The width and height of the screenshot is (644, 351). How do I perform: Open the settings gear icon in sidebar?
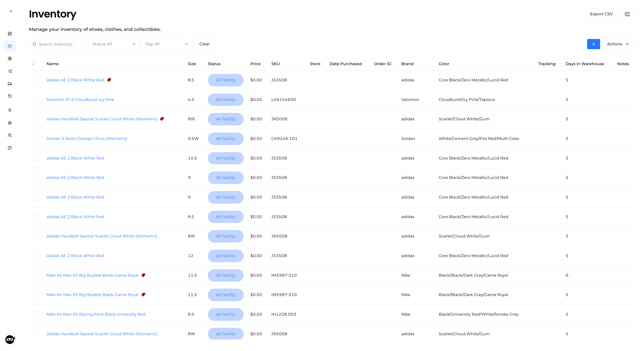10,123
